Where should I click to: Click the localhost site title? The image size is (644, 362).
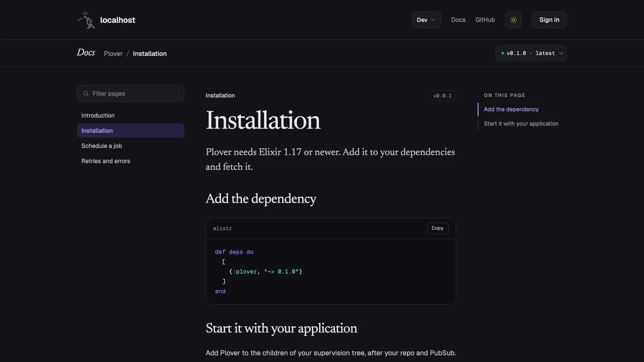coord(118,20)
